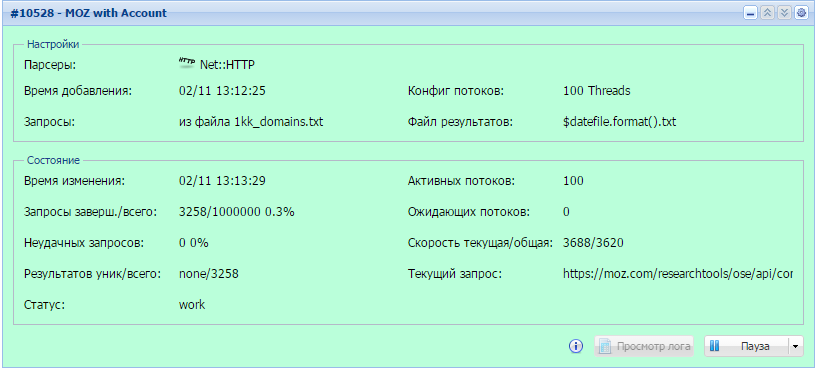Image resolution: width=816 pixels, height=369 pixels.
Task: Expand the dropdown arrow next to Пауза
Action: 796,346
